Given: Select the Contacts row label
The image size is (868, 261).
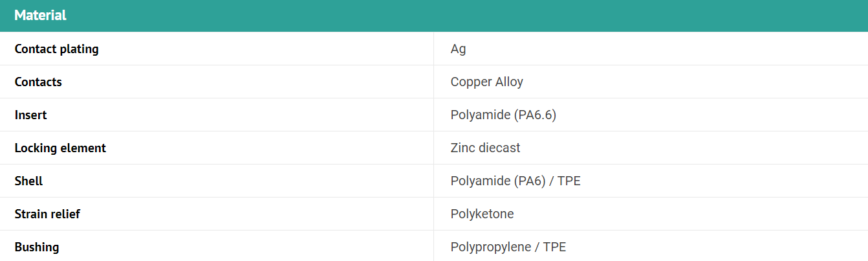Looking at the screenshot, I should 38,82.
